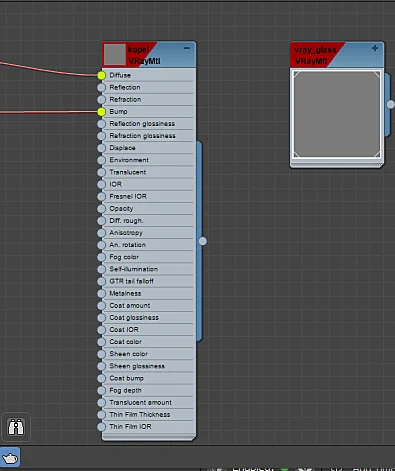Select the Coat amount slot label
This screenshot has height=471, width=395.
(x=130, y=305)
